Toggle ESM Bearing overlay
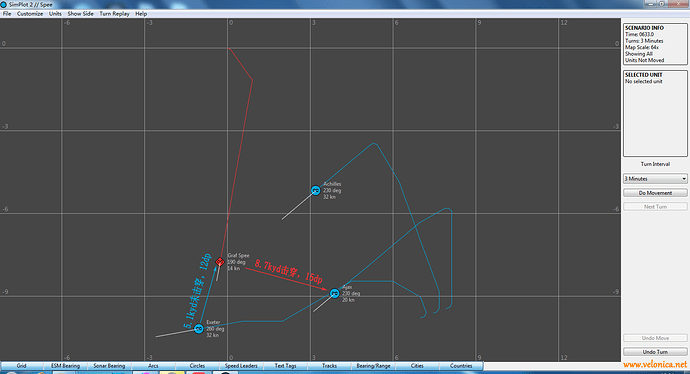690x374 pixels. (x=66, y=366)
